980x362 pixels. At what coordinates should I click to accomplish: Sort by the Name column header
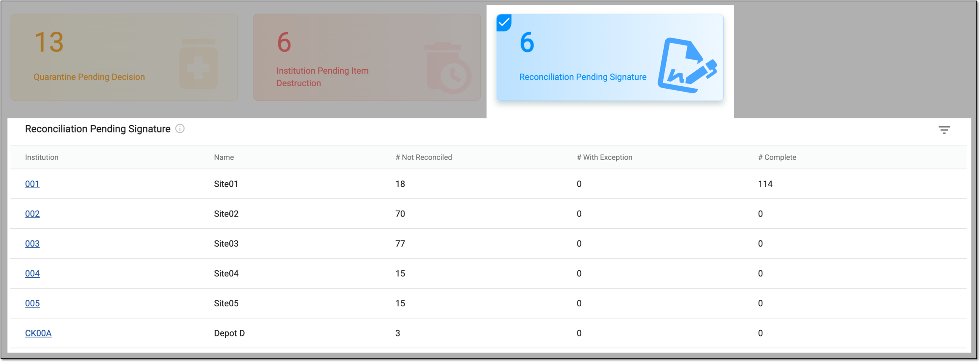224,157
